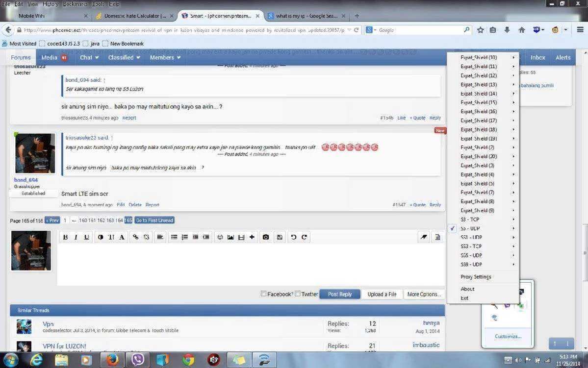Open Chrome from the taskbar
The image size is (588, 368).
189,360
